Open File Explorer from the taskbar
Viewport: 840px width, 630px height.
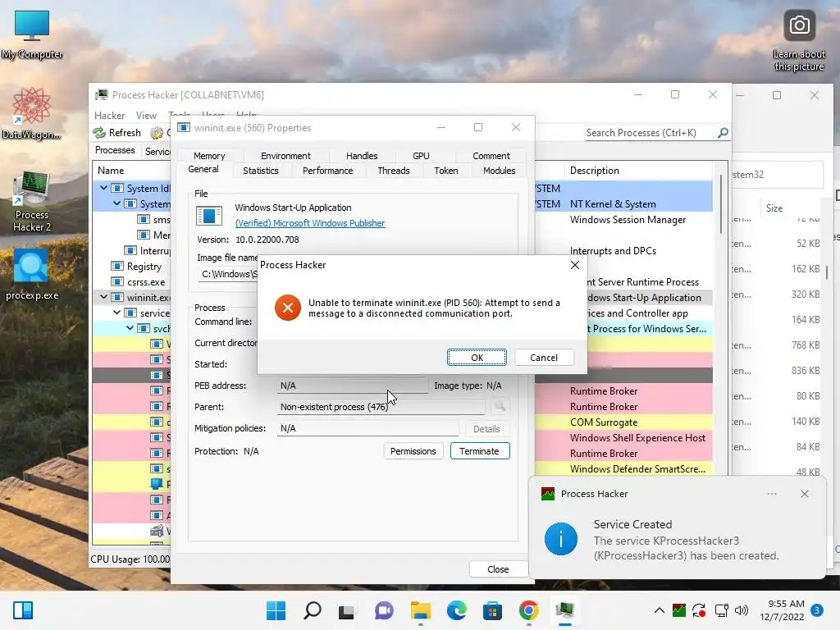coord(421,610)
